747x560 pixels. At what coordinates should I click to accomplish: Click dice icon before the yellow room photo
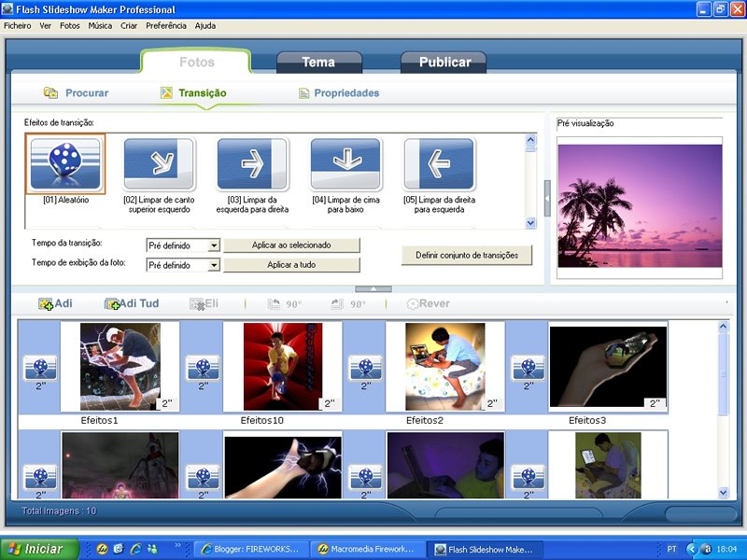pyautogui.click(x=528, y=477)
